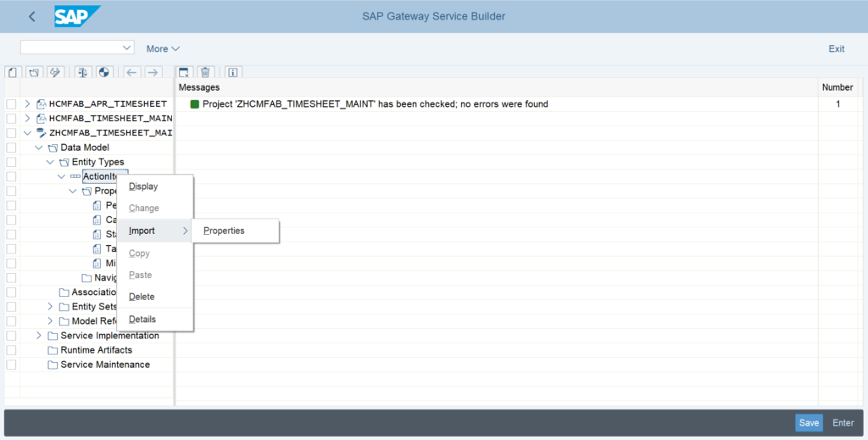
Task: Click the property icon beside 'Ta'
Action: pyautogui.click(x=97, y=248)
